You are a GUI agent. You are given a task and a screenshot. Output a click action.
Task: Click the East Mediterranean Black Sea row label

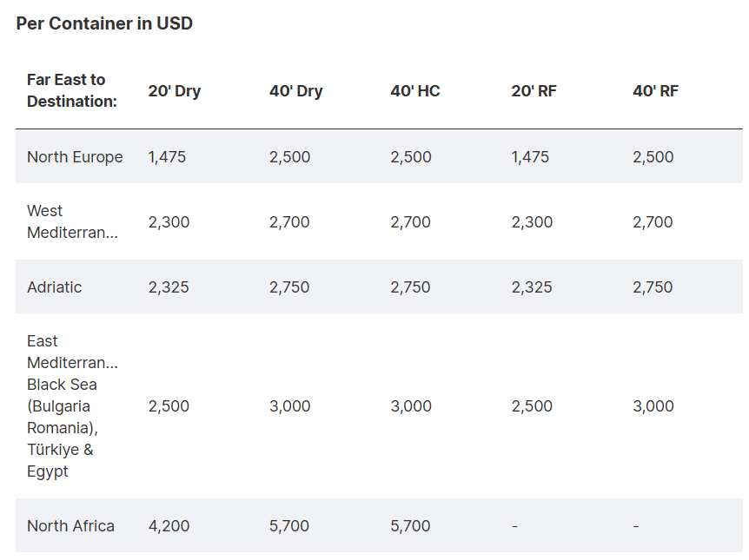click(x=72, y=405)
